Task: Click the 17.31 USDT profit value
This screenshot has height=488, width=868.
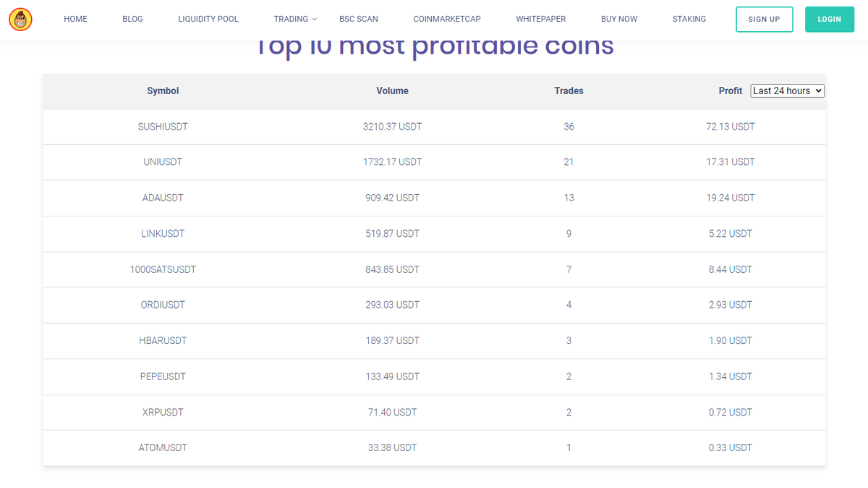Action: (731, 162)
